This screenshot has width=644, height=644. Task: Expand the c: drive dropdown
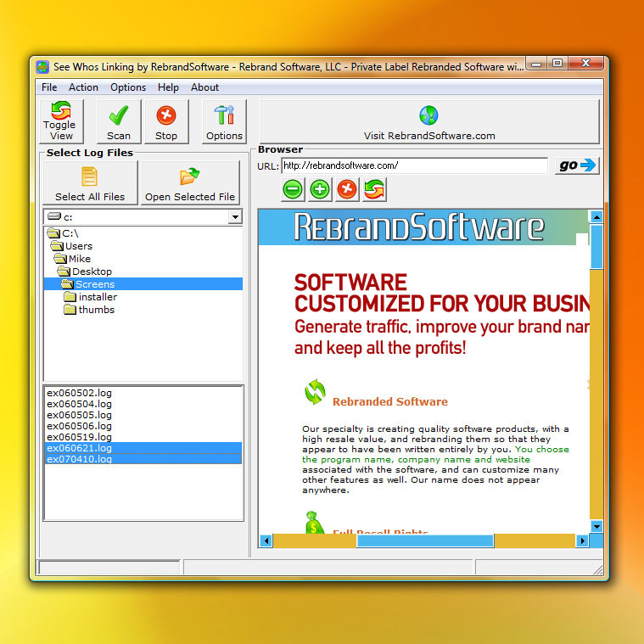235,216
